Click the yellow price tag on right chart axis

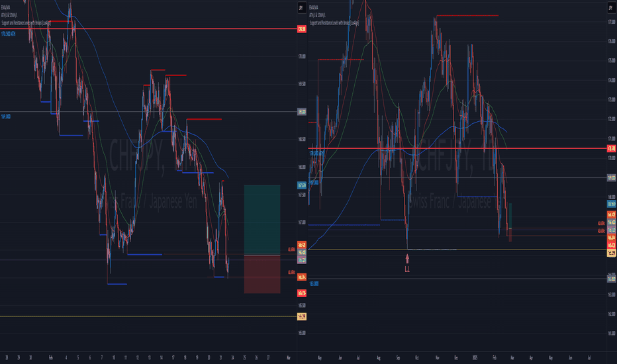pos(612,253)
